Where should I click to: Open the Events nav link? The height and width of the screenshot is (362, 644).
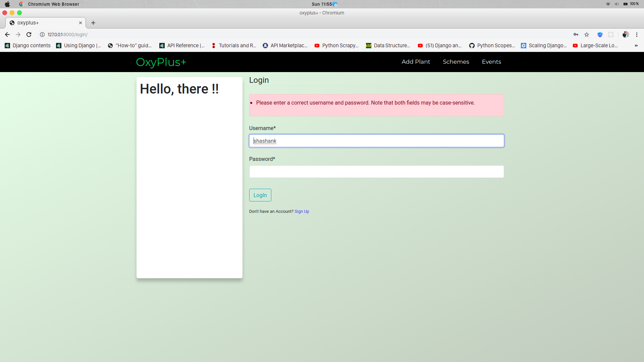pyautogui.click(x=491, y=62)
